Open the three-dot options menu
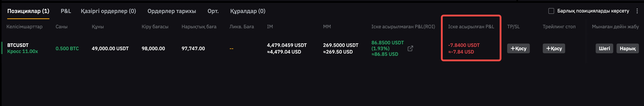This screenshot has width=644, height=106. 637,11
